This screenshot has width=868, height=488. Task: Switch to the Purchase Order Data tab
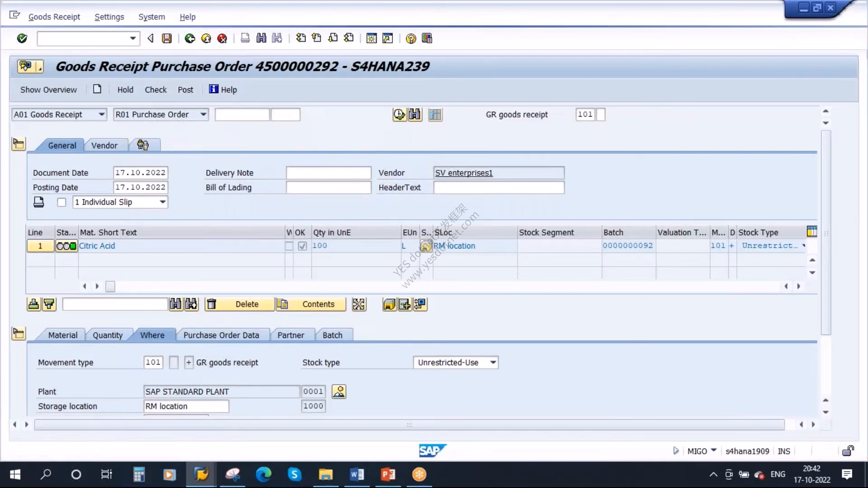click(221, 335)
